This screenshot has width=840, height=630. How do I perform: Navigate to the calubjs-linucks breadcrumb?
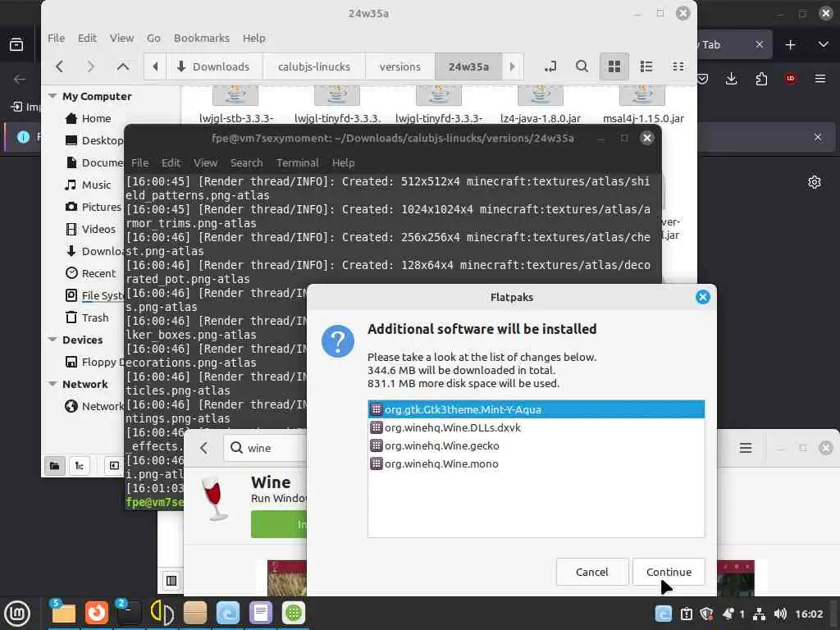[x=314, y=66]
